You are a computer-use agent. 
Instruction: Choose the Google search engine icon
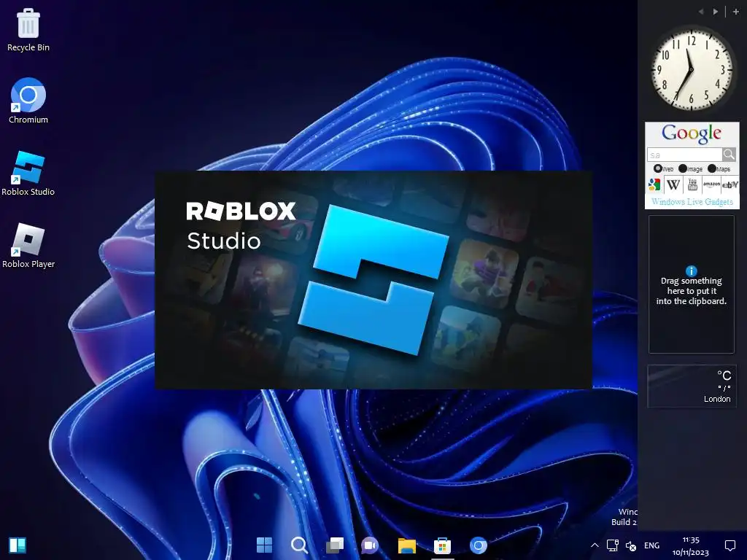click(x=654, y=184)
